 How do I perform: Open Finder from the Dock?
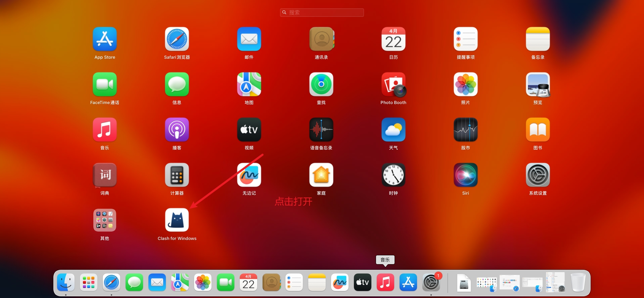(x=66, y=282)
